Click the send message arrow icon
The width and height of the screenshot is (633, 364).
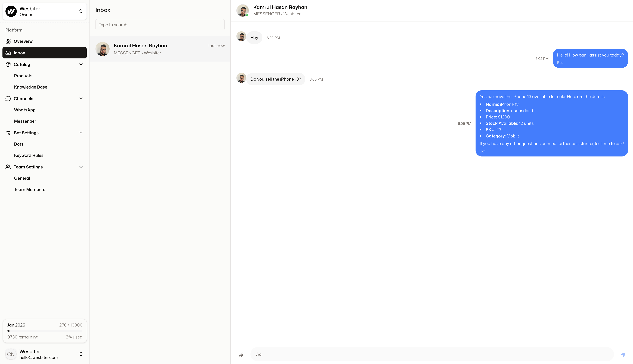click(623, 354)
